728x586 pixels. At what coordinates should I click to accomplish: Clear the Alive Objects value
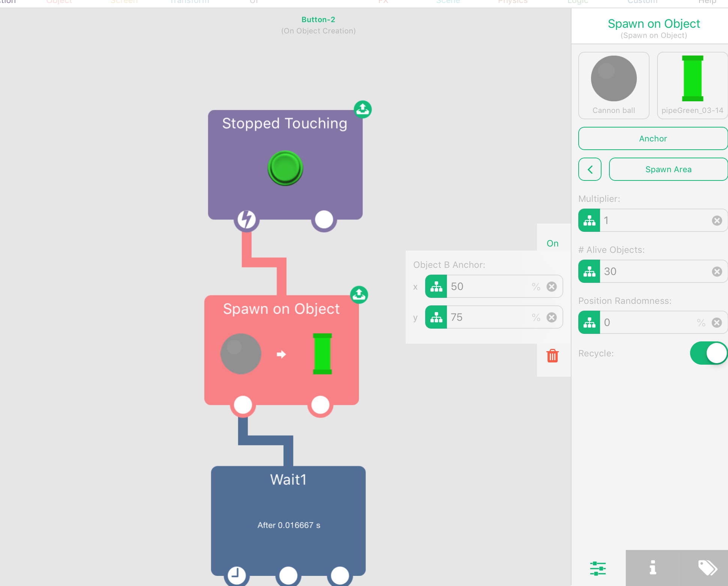click(x=717, y=272)
